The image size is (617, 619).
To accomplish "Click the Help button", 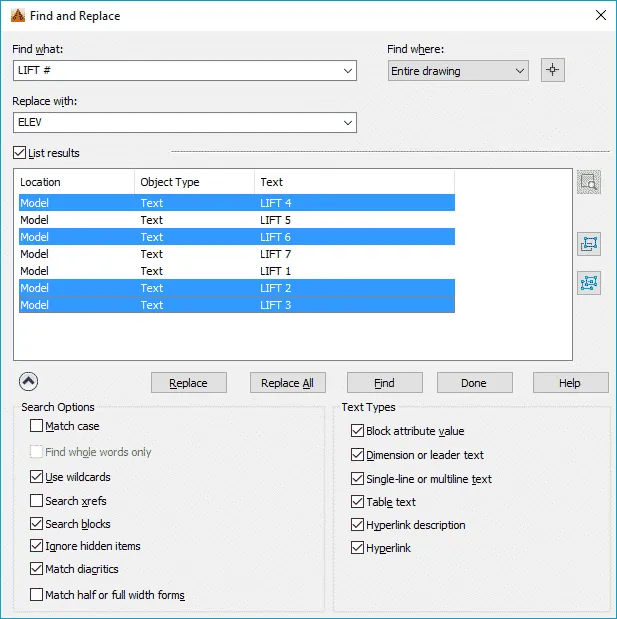I will [x=570, y=383].
